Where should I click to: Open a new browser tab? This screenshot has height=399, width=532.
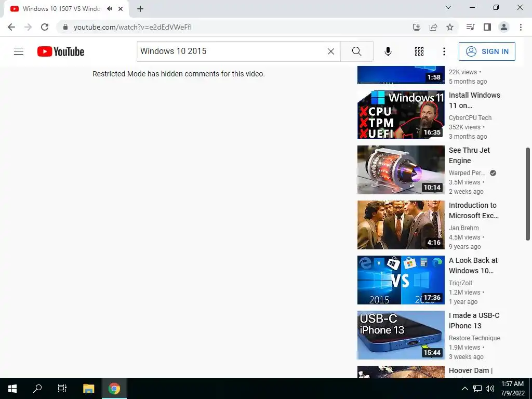(140, 9)
